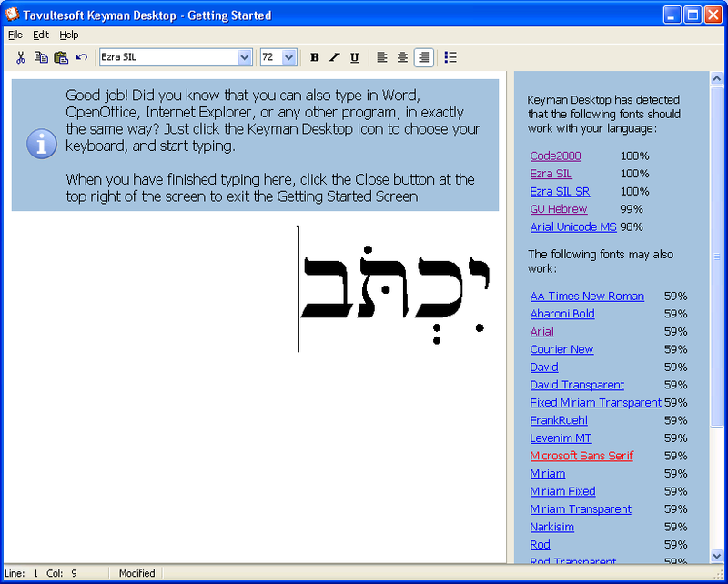Viewport: 728px width, 584px height.
Task: Pick the Microsoft Sans Serif font link
Action: (581, 456)
